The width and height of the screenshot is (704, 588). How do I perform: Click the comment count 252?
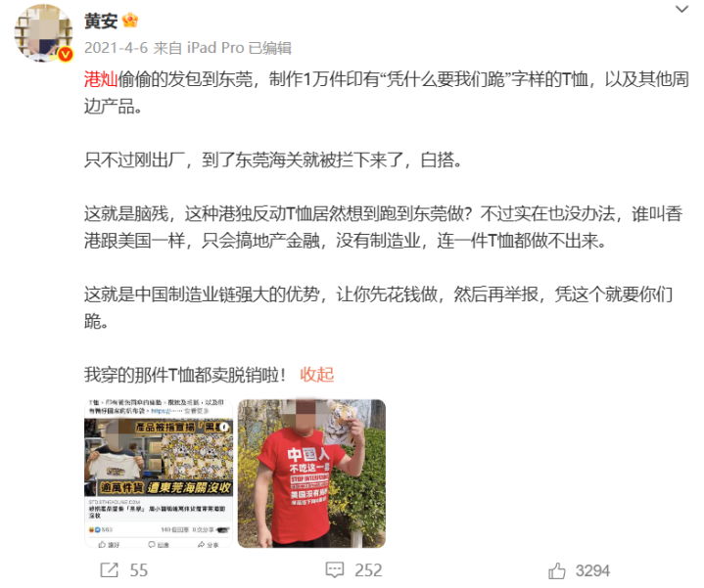coord(368,570)
